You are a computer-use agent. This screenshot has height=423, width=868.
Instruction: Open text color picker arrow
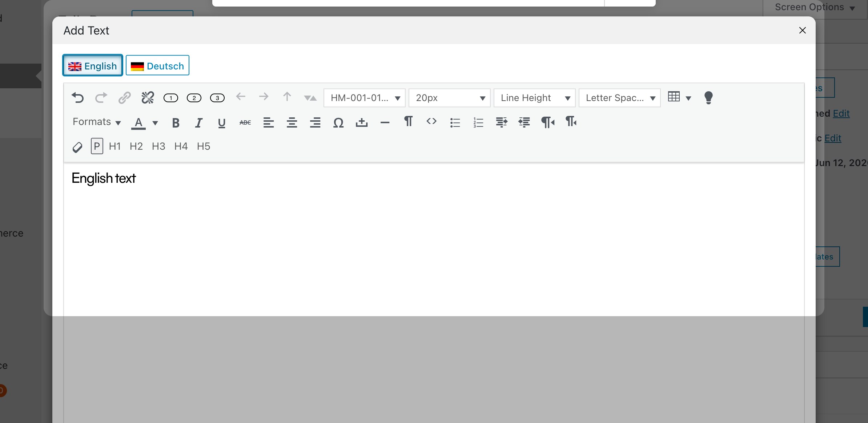(155, 123)
